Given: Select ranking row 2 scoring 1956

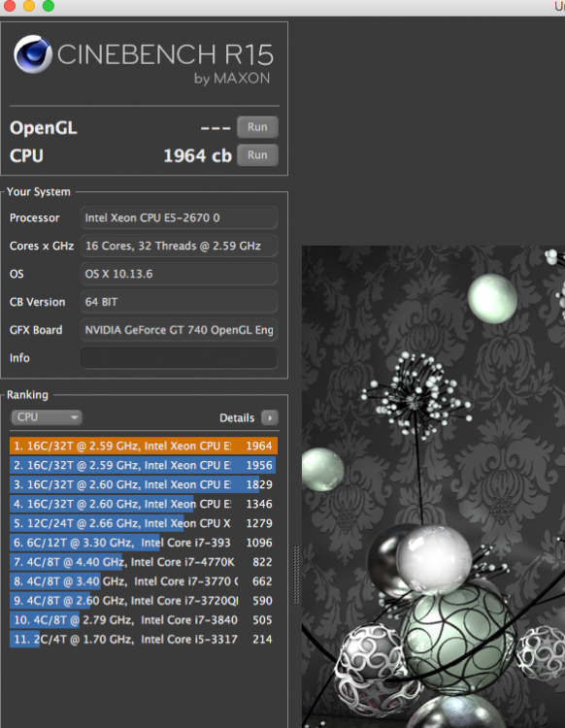Looking at the screenshot, I should tap(144, 465).
